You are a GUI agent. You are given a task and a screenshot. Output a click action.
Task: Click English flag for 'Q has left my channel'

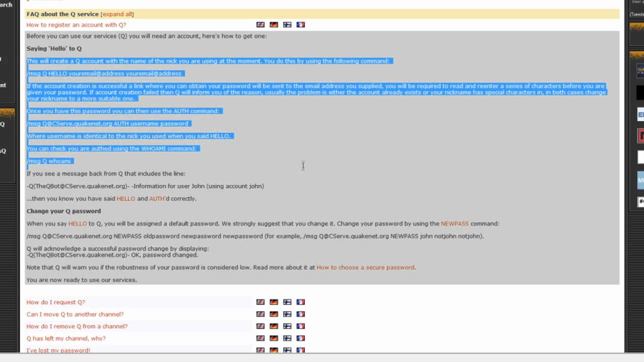(260, 338)
